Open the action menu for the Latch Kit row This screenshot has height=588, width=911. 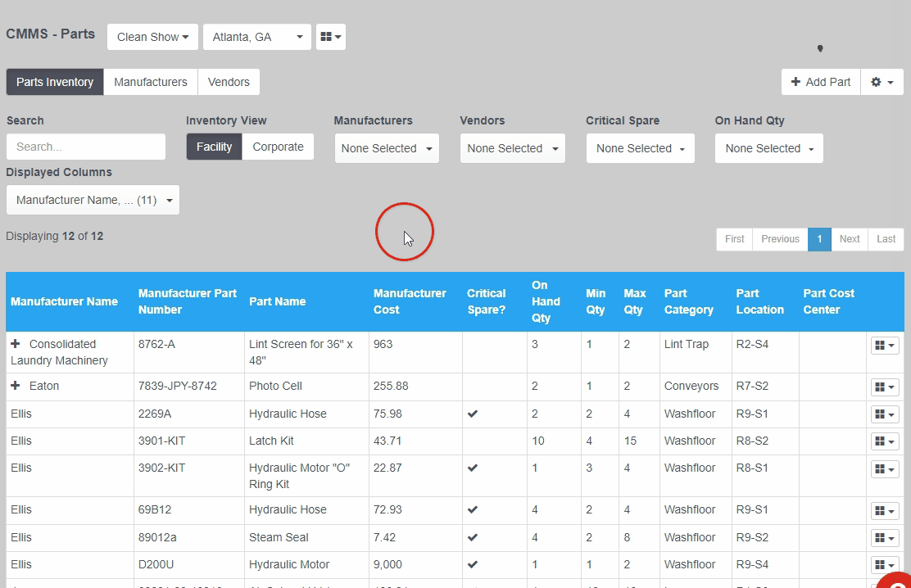click(x=885, y=441)
